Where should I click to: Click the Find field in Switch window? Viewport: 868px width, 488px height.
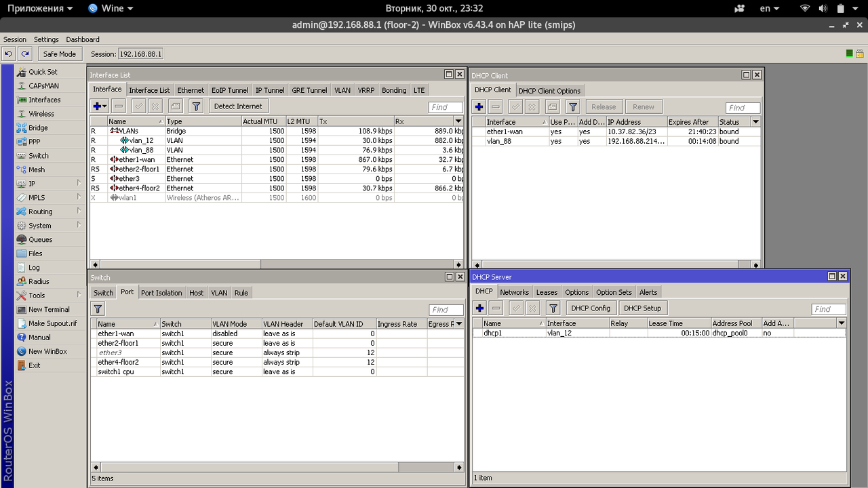click(x=446, y=310)
